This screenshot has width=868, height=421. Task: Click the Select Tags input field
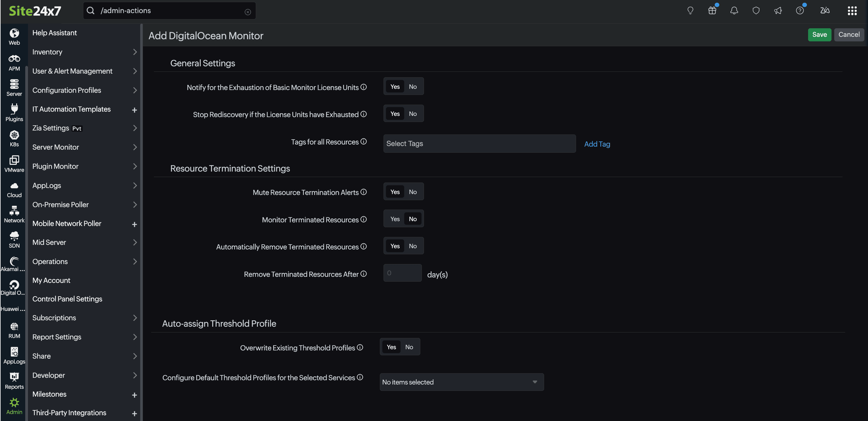tap(479, 144)
